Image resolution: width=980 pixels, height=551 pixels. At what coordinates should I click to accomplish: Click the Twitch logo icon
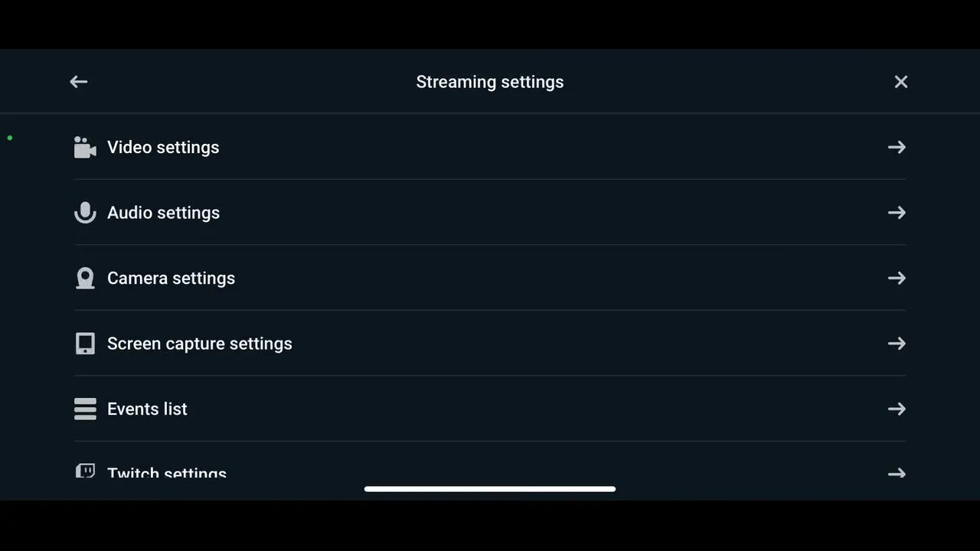coord(85,470)
